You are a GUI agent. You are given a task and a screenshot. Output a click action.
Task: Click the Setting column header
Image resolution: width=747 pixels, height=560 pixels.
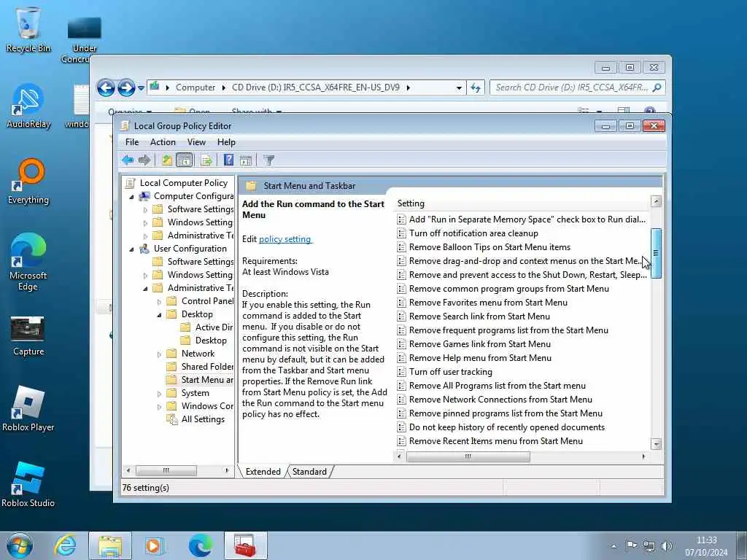pos(522,203)
